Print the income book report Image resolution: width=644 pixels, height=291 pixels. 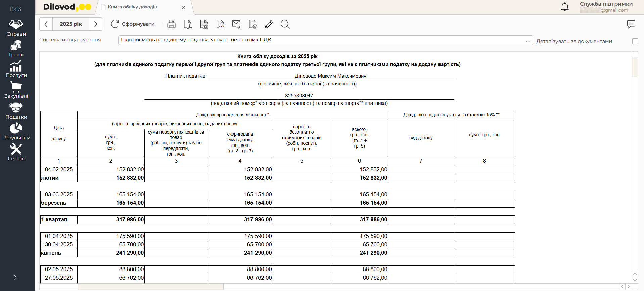tap(171, 24)
